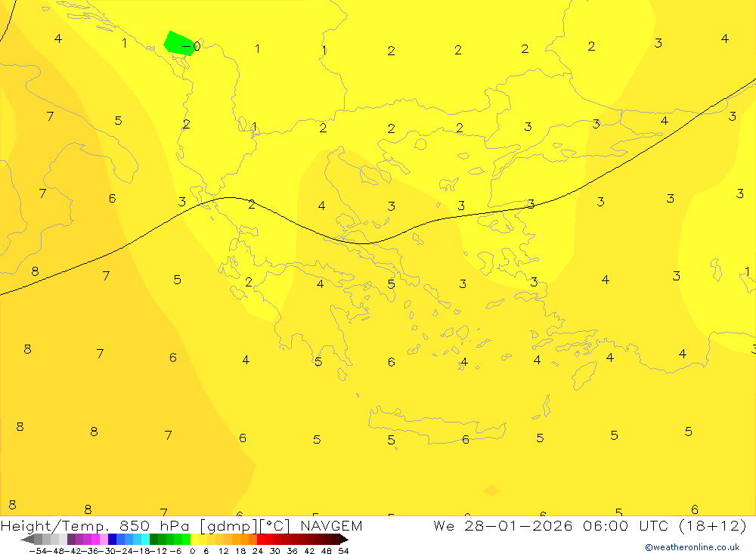This screenshot has height=554, width=756.
Task: Click the '[gdmp][°C]' units label
Action: (x=245, y=526)
